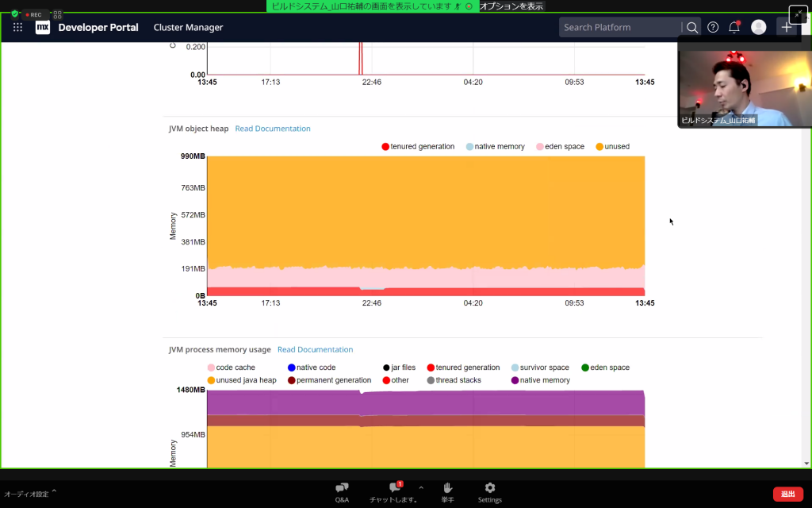Open the app switcher grid icon
812x508 pixels.
17,27
